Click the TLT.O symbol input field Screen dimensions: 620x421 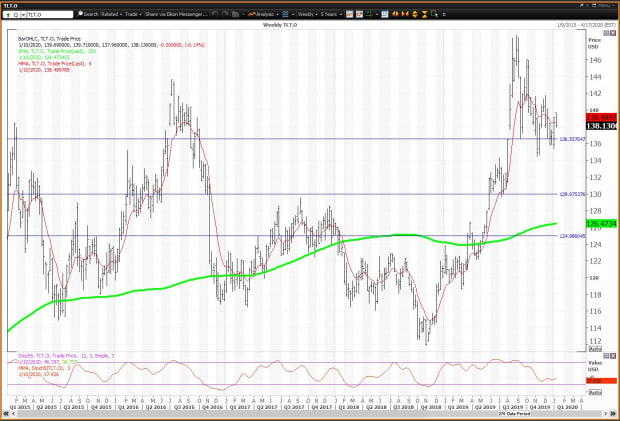click(x=40, y=15)
